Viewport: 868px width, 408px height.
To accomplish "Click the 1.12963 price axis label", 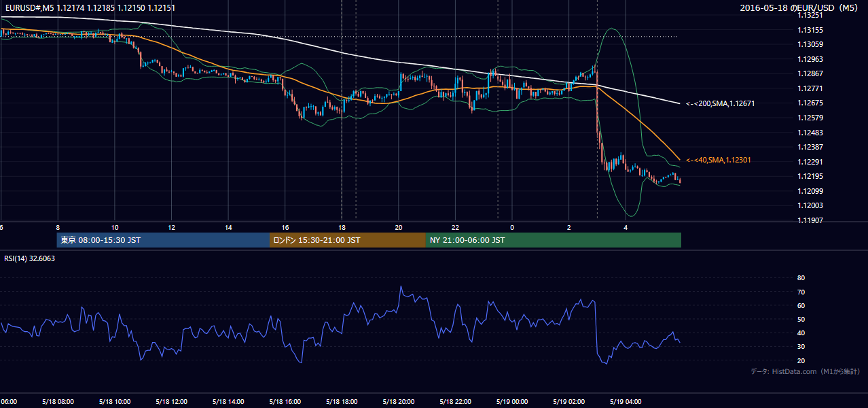I will pyautogui.click(x=810, y=59).
